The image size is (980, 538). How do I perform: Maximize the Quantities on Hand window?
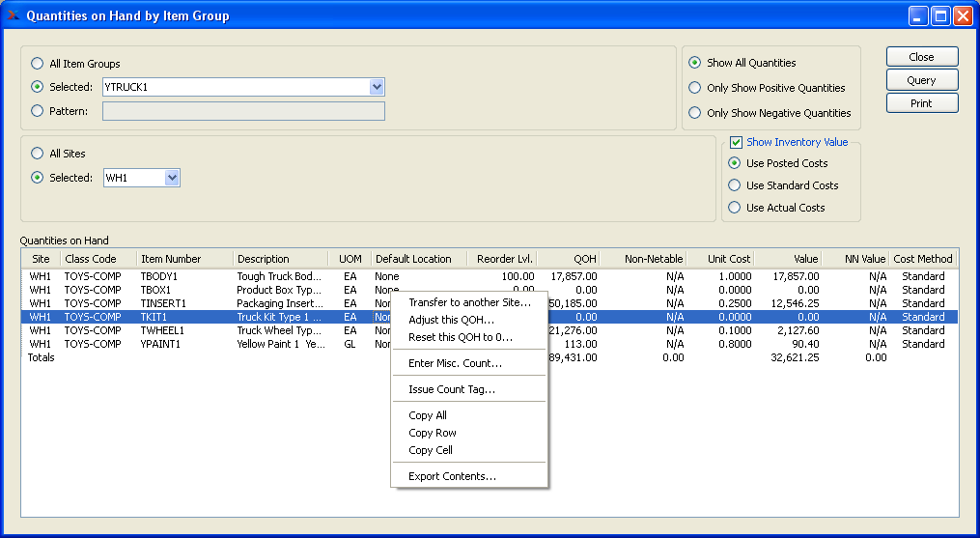tap(940, 16)
